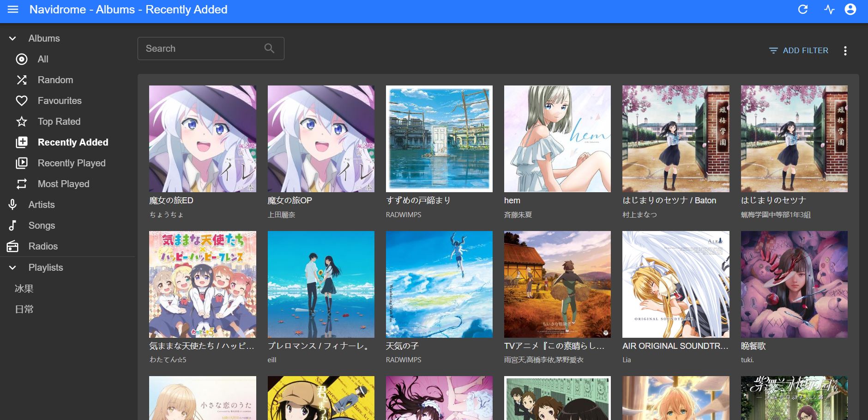Open the 冰果 playlist
This screenshot has height=420, width=868.
pos(24,289)
